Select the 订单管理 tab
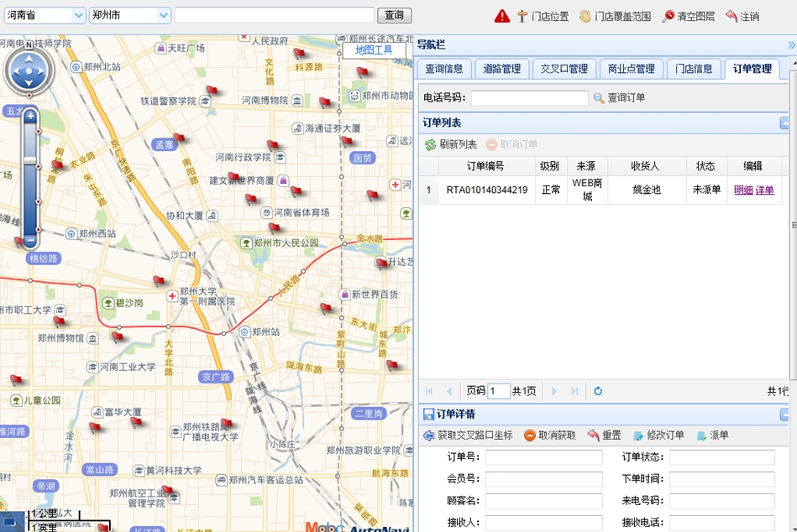Screen dimensions: 797x532 [752, 69]
